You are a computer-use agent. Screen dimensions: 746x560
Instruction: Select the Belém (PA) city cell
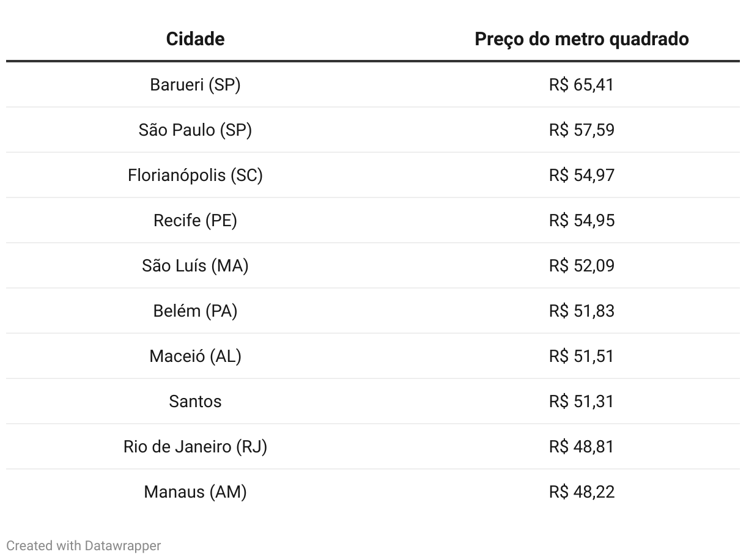coord(195,311)
